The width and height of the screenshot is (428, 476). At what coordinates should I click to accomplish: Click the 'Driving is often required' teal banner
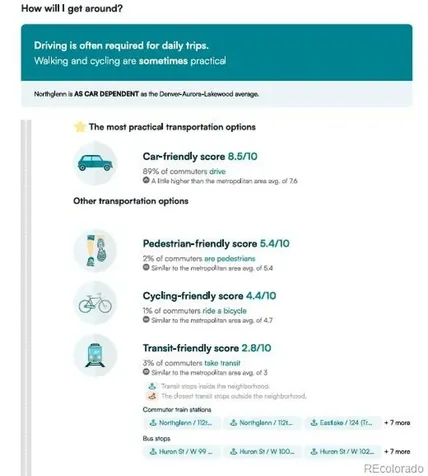click(217, 52)
